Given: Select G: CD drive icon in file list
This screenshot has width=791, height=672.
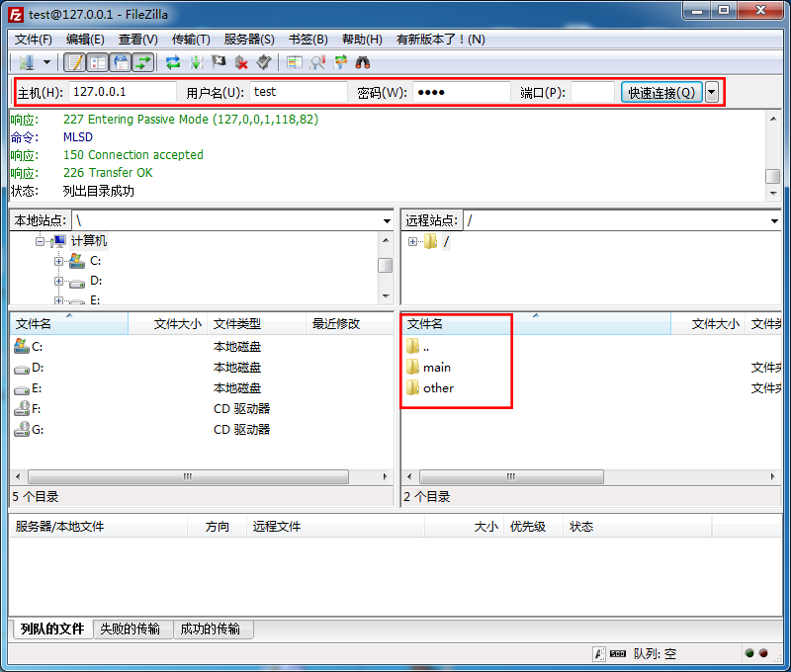Looking at the screenshot, I should [x=22, y=429].
